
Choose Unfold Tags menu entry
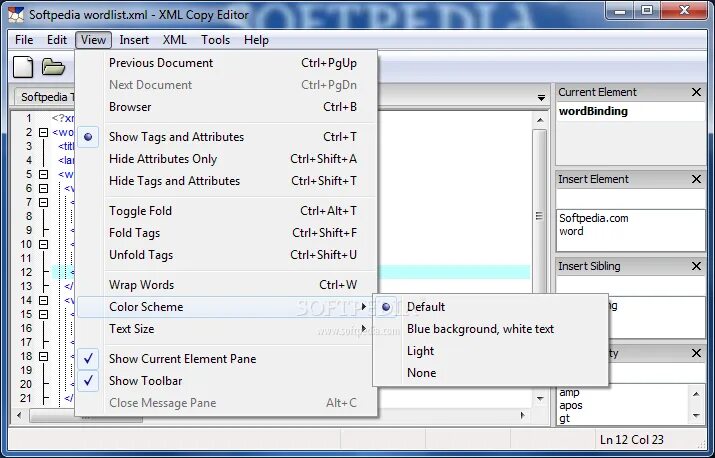point(227,255)
